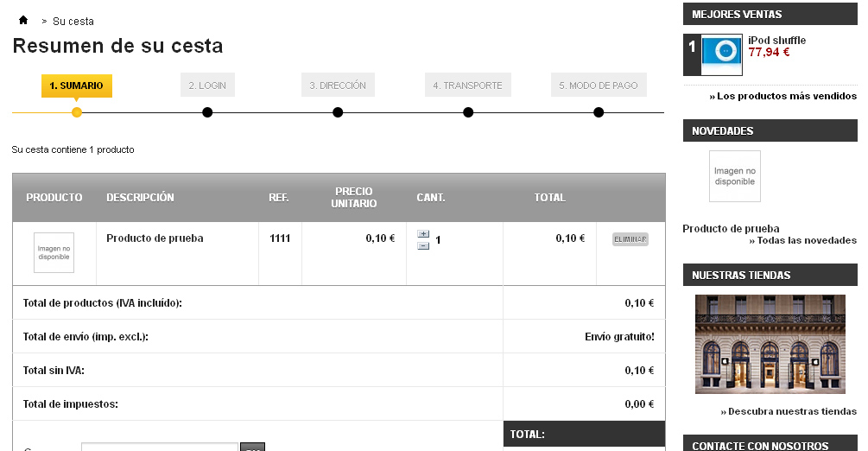The image size is (868, 451).
Task: Click the store building photo
Action: click(770, 344)
